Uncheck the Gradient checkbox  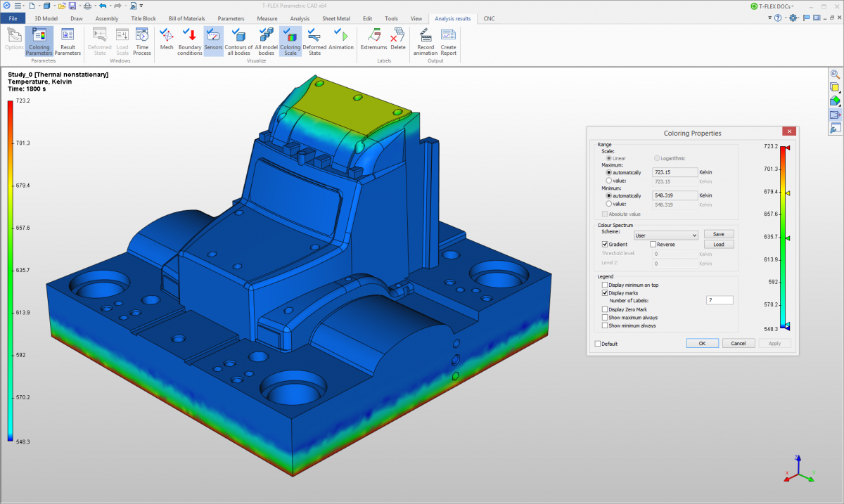[x=605, y=245]
